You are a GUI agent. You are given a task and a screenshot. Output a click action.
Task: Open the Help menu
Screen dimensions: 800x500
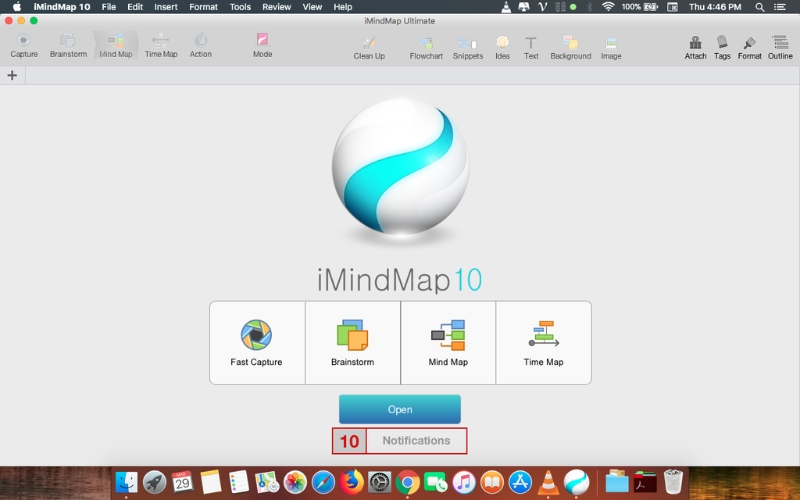pos(342,7)
